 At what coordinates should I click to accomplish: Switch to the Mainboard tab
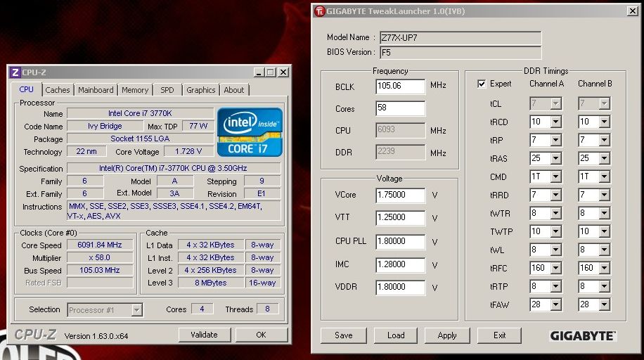click(x=96, y=90)
